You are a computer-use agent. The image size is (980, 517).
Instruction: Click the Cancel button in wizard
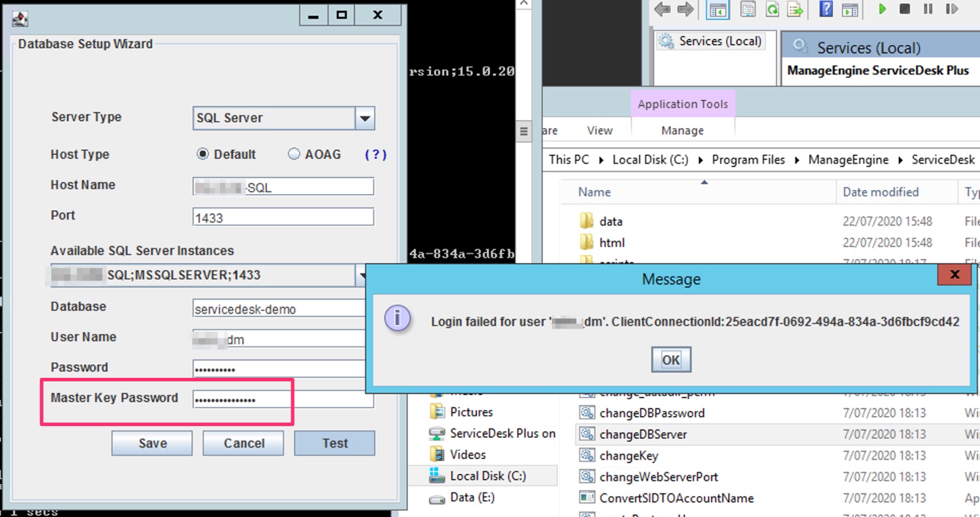pyautogui.click(x=244, y=443)
